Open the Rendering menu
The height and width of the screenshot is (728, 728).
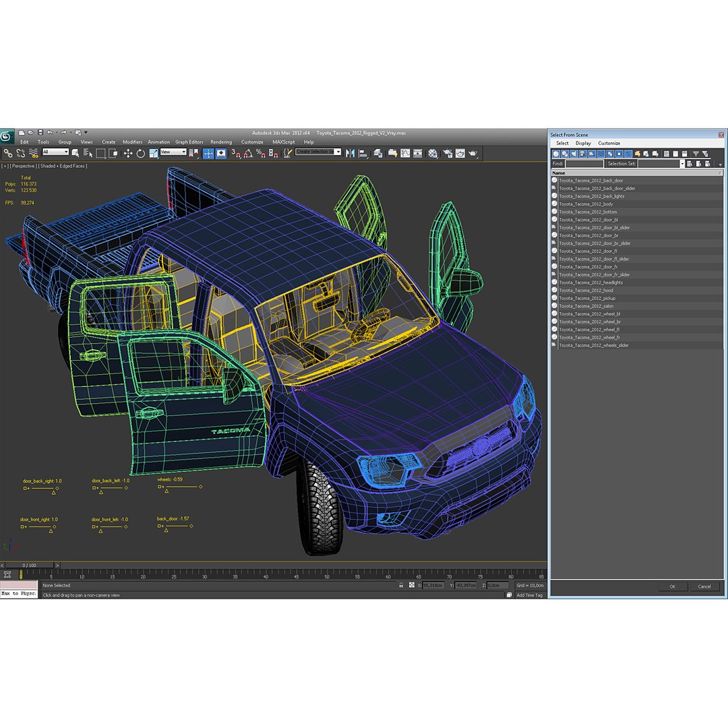(x=221, y=142)
